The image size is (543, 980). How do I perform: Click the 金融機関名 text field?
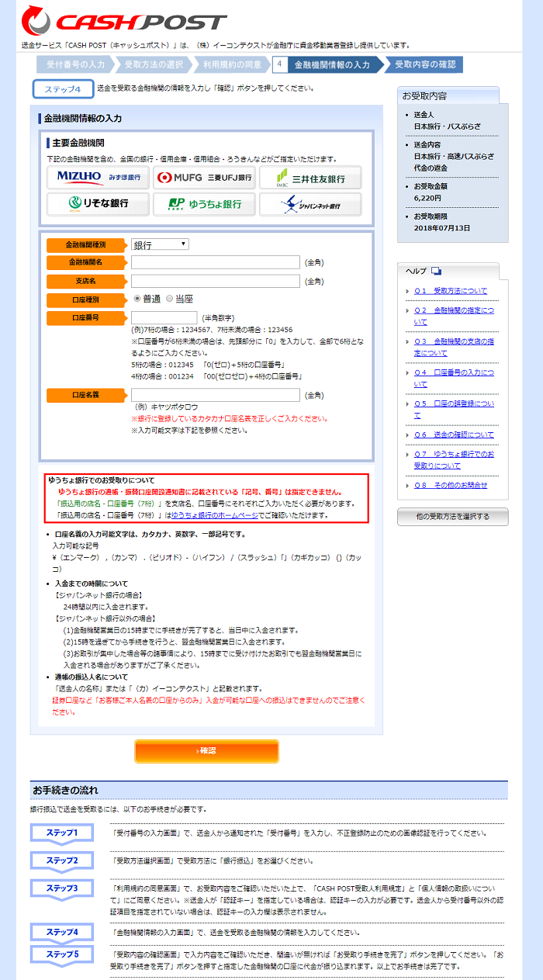[216, 262]
